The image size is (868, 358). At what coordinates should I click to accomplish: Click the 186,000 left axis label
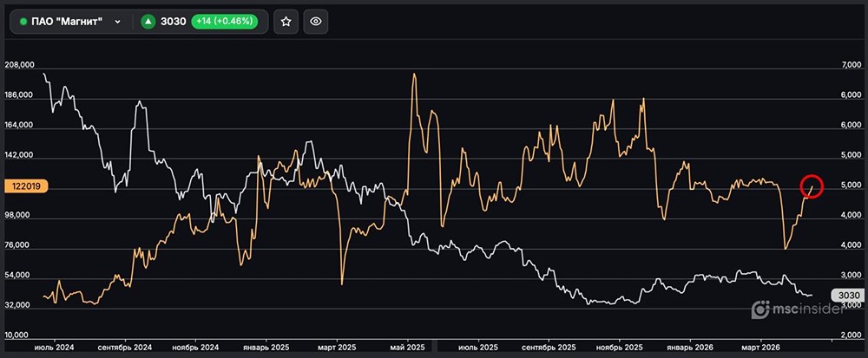[x=19, y=95]
